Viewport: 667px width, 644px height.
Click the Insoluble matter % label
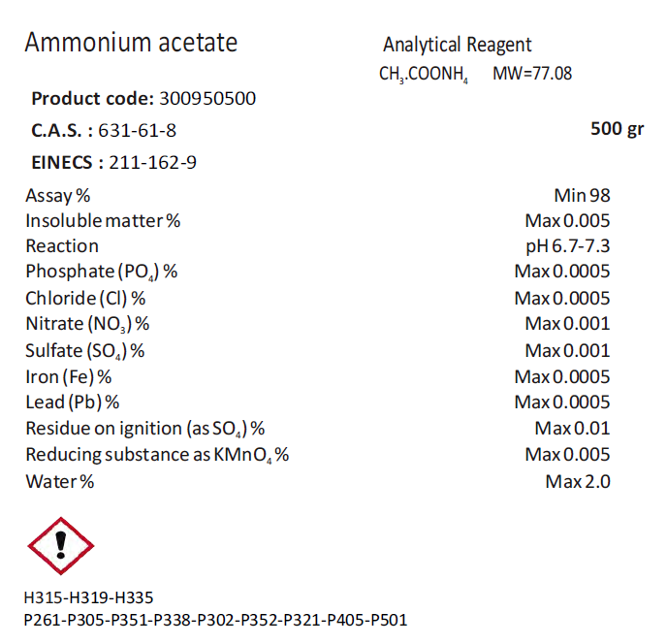(104, 220)
